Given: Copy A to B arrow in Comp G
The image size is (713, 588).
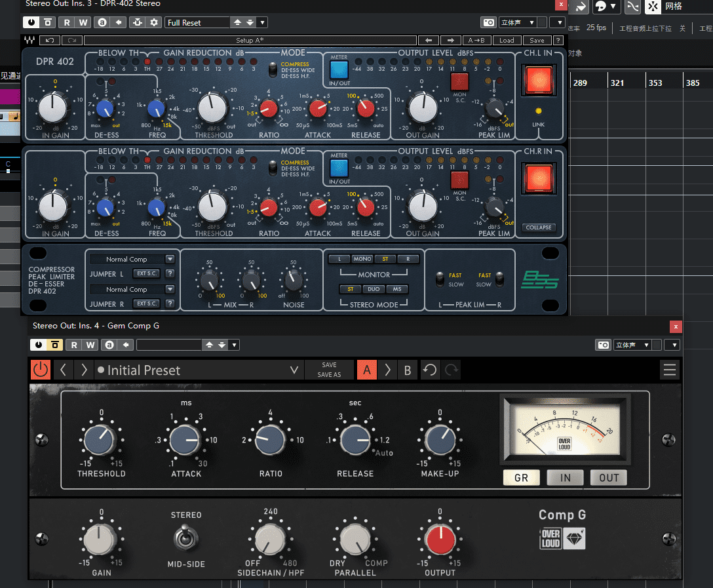Looking at the screenshot, I should (x=387, y=370).
